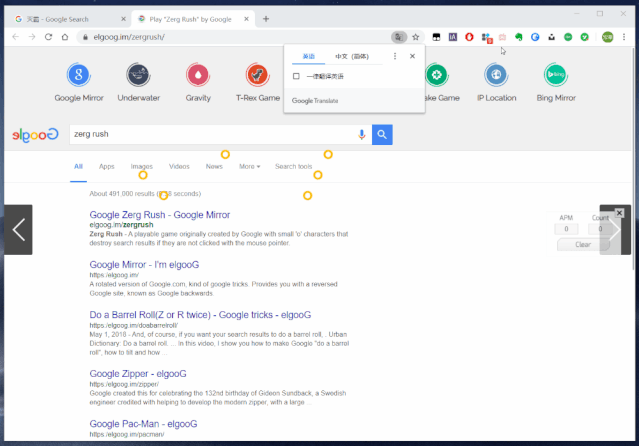Select the 中文 tab in translate popup
The height and width of the screenshot is (446, 639).
pos(352,56)
